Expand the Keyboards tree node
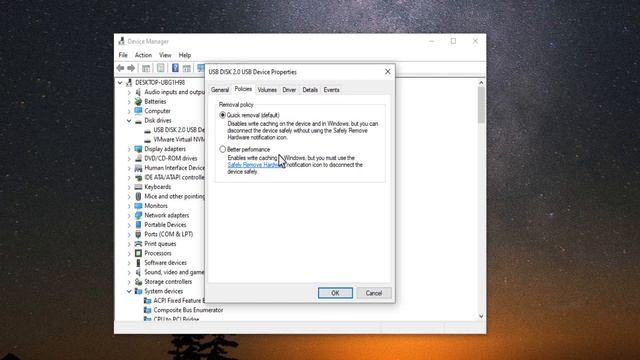This screenshot has width=640, height=360. (129, 187)
